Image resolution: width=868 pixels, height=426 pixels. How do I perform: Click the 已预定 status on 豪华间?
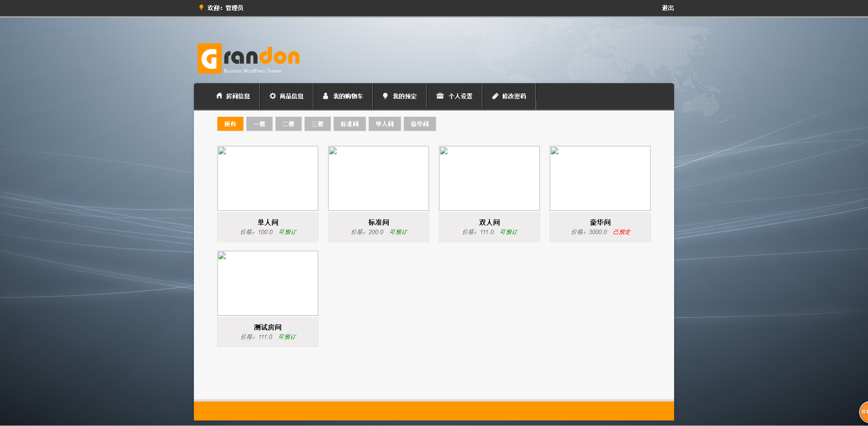point(622,232)
